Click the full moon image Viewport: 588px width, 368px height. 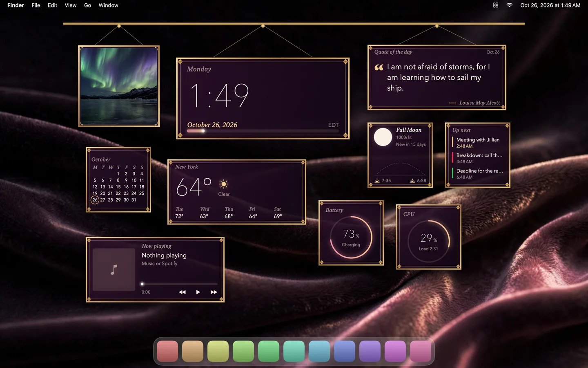click(x=383, y=137)
